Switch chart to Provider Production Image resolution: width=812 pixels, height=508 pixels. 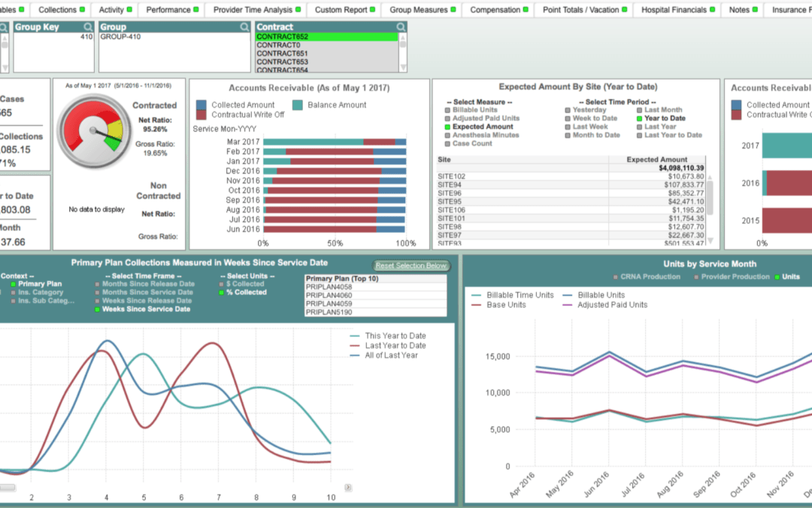[736, 277]
